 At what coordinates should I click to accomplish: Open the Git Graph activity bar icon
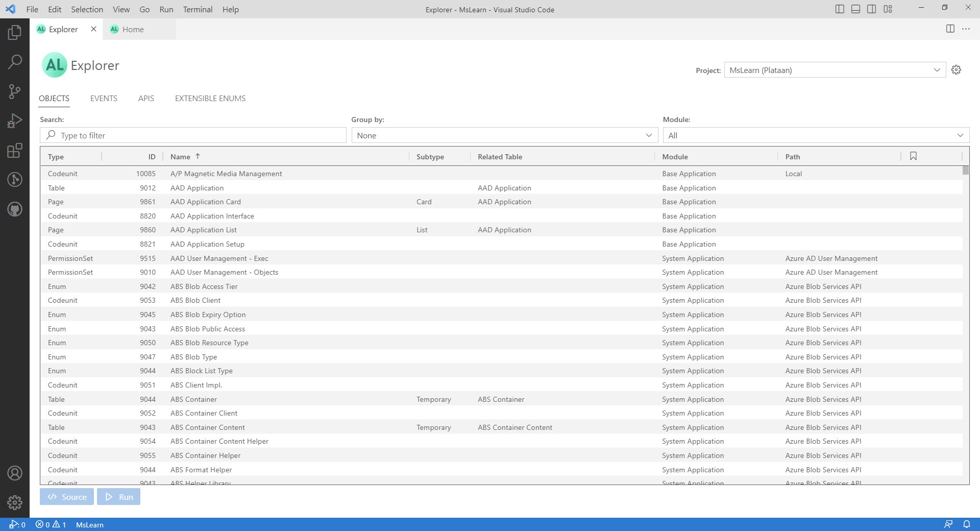[15, 180]
